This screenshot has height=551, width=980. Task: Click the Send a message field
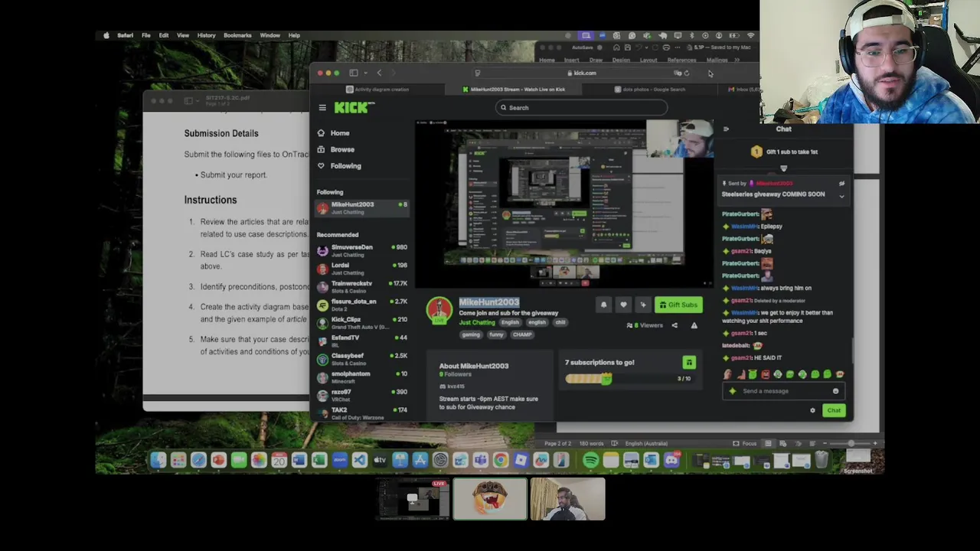coord(782,391)
